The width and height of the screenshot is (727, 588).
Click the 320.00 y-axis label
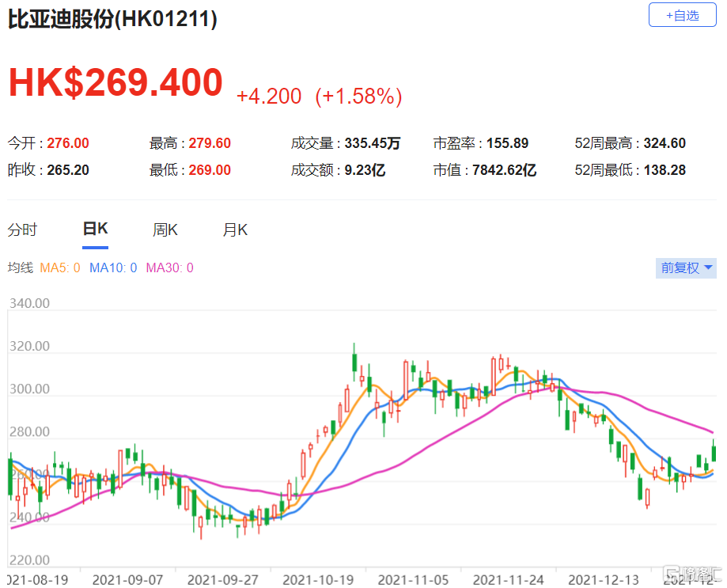click(30, 346)
